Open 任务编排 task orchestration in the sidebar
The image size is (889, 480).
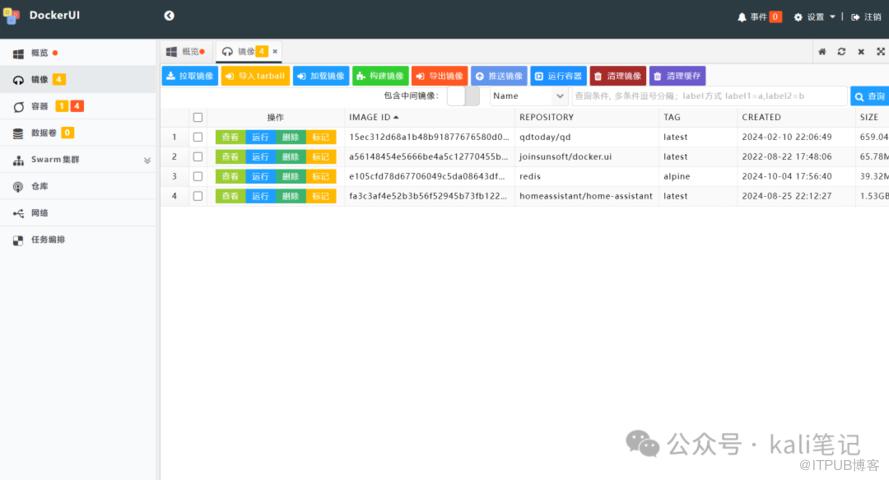[x=78, y=240]
